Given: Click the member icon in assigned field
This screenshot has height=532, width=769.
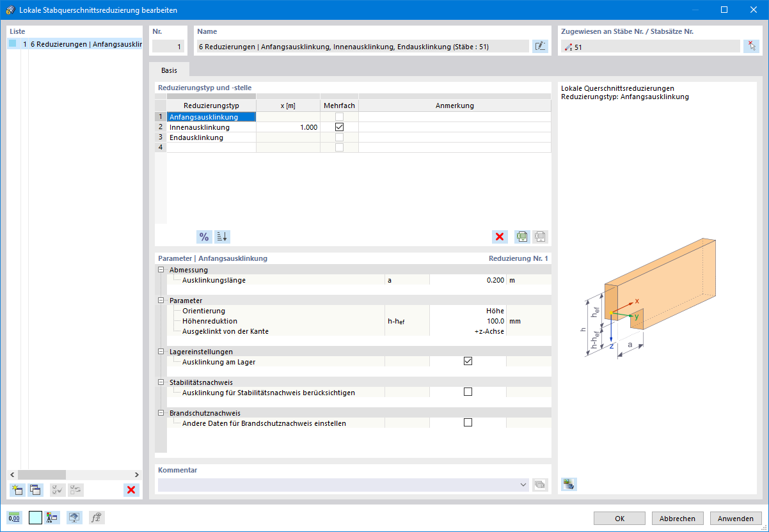Looking at the screenshot, I should 567,47.
